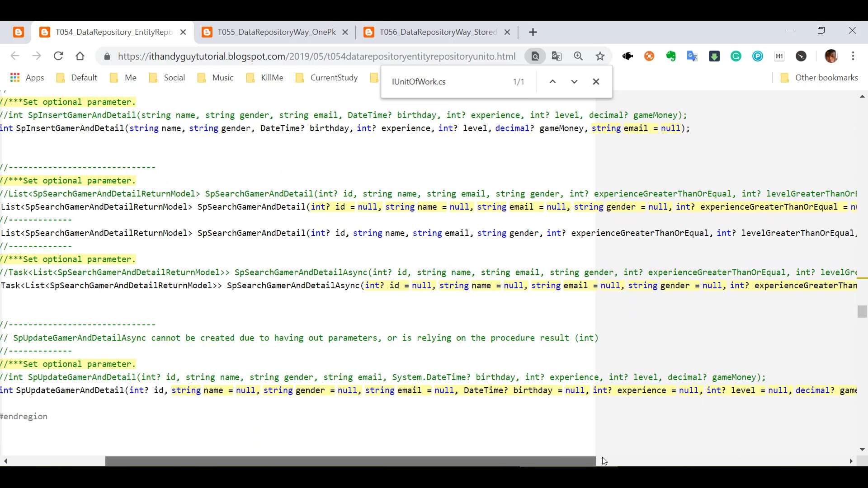Image resolution: width=868 pixels, height=488 pixels.
Task: Open a new browser tab
Action: (533, 32)
